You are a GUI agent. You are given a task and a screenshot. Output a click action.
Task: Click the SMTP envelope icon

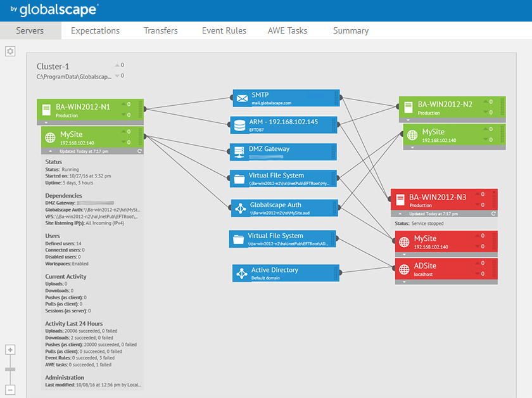[242, 98]
